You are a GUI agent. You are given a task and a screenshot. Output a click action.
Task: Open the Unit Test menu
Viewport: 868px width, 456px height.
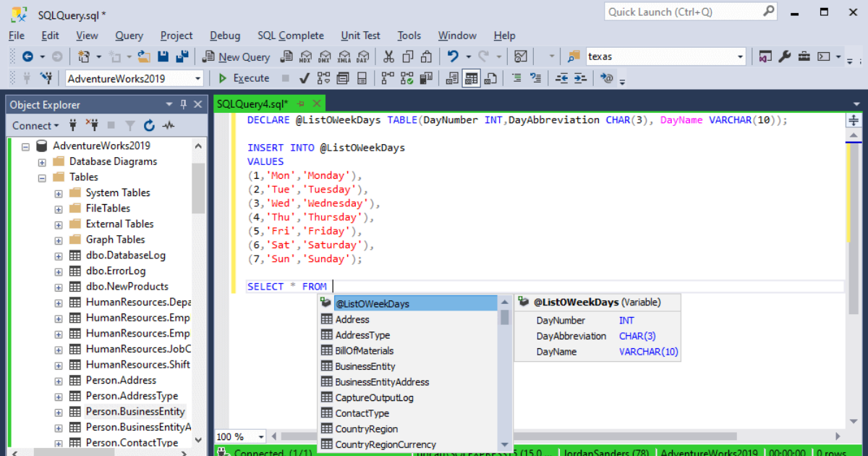(x=361, y=35)
